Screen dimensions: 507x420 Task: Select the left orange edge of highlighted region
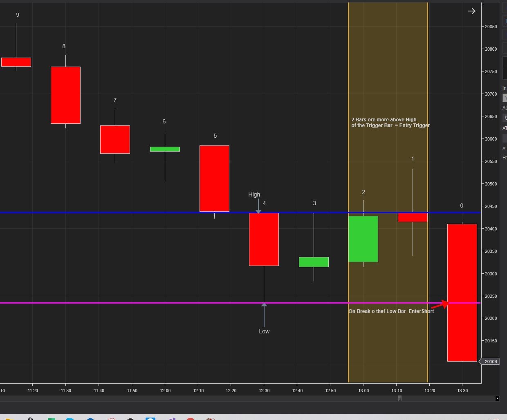click(348, 192)
